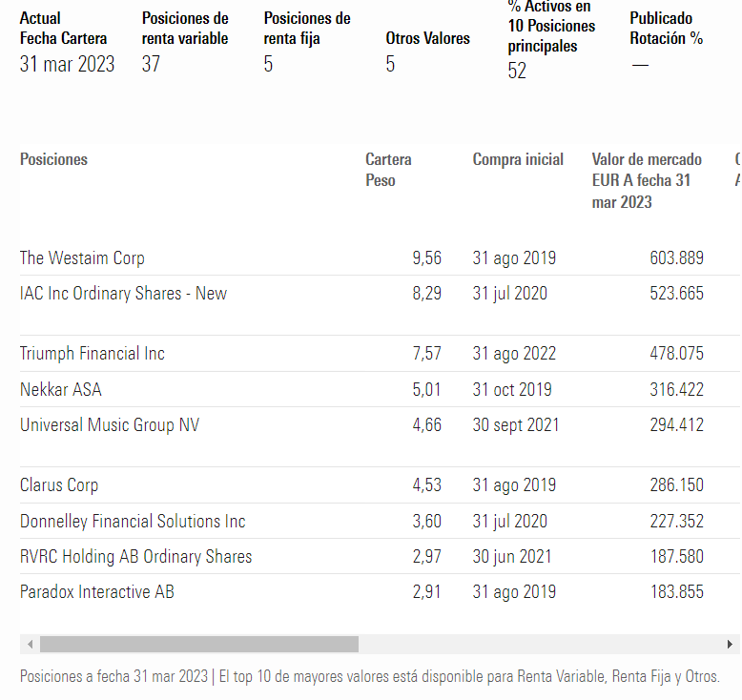The height and width of the screenshot is (700, 742).
Task: Open Nekkar ASA holding
Action: click(x=61, y=389)
